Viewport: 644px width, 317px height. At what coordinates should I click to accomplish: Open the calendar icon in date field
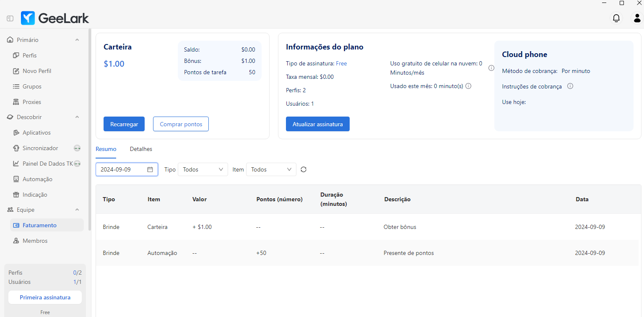[150, 169]
